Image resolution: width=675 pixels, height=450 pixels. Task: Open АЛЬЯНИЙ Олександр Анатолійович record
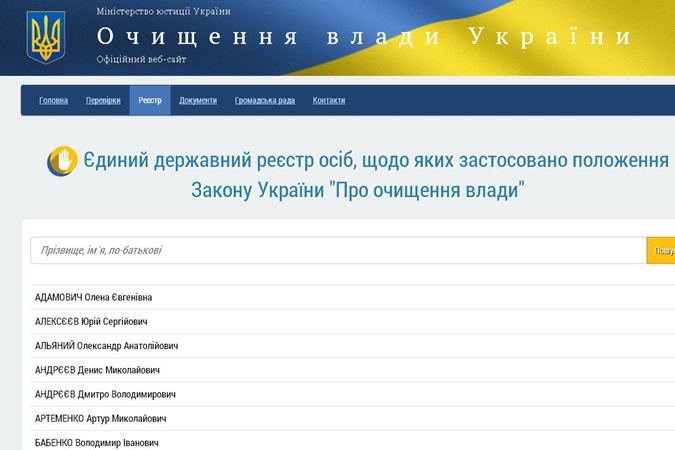107,346
